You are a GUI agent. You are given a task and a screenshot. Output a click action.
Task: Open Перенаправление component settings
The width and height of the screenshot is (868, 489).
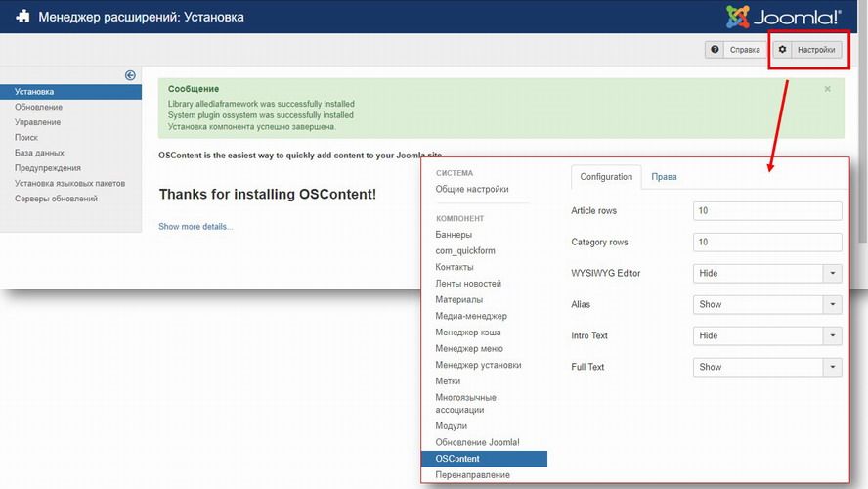(x=472, y=475)
